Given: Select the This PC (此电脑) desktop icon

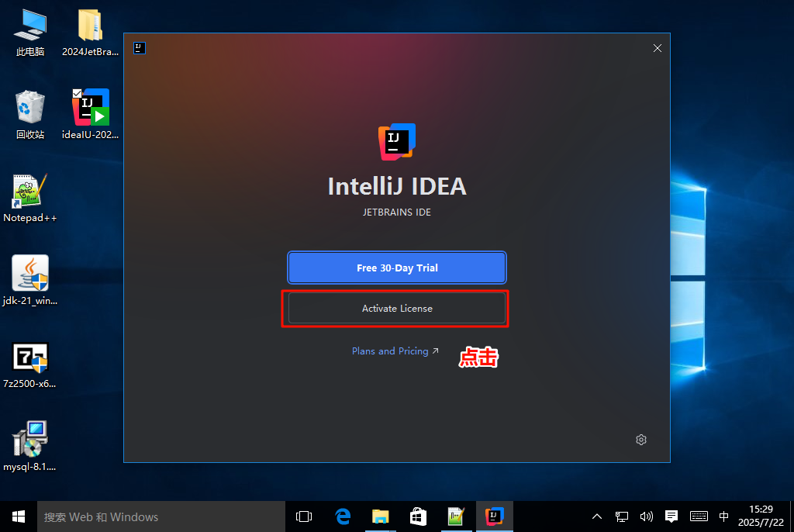Looking at the screenshot, I should pos(30,33).
